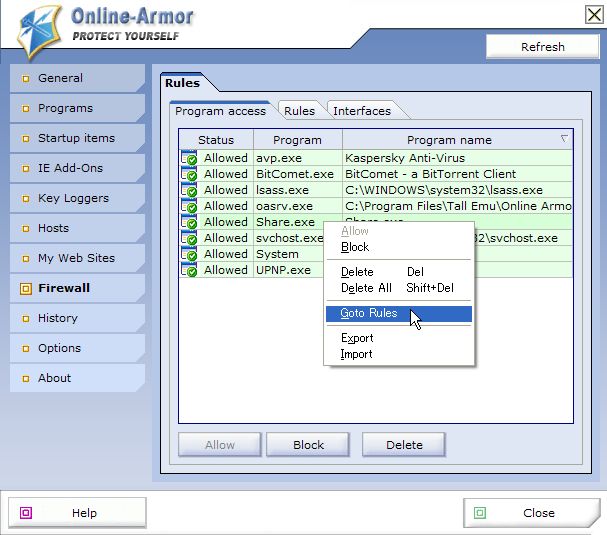The image size is (607, 535).
Task: Click the sort arrow in Program name header
Action: [564, 138]
